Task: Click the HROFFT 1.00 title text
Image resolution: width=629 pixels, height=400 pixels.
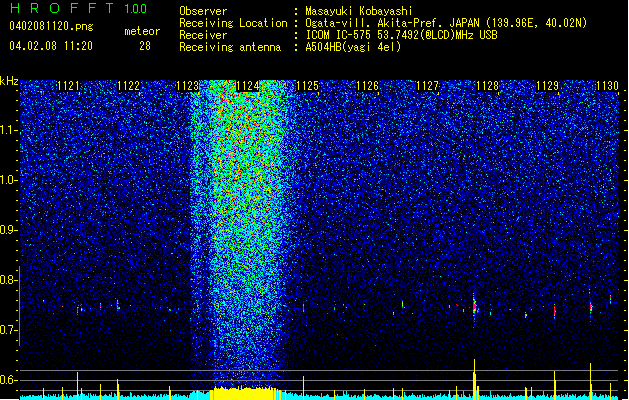Action: 79,8
